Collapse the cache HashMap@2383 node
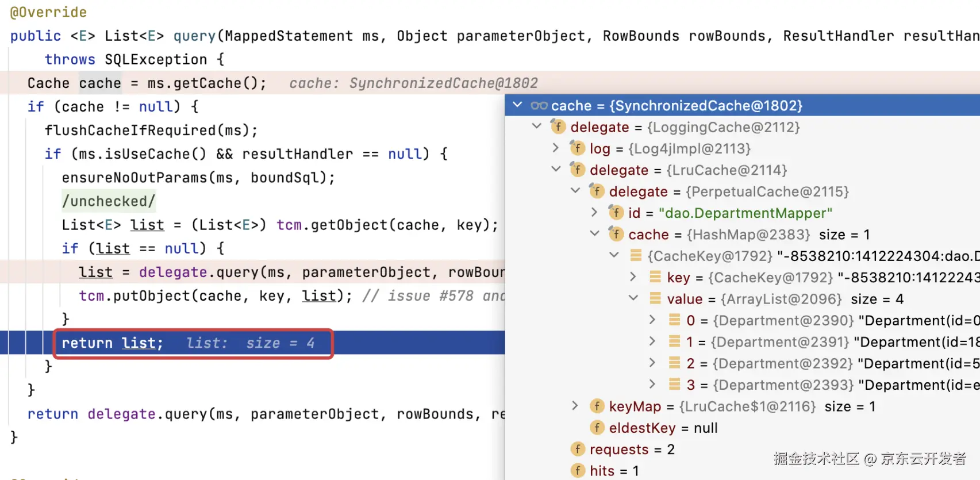 pos(594,234)
